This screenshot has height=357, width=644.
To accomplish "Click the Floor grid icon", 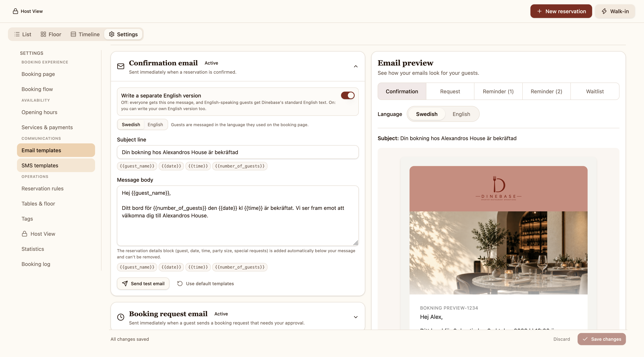I will 43,34.
